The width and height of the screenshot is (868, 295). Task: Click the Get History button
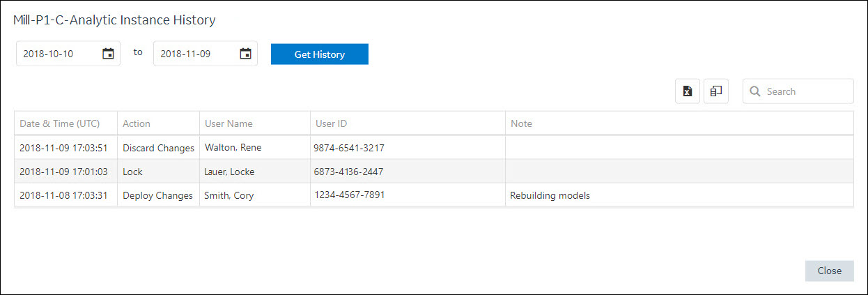click(320, 54)
